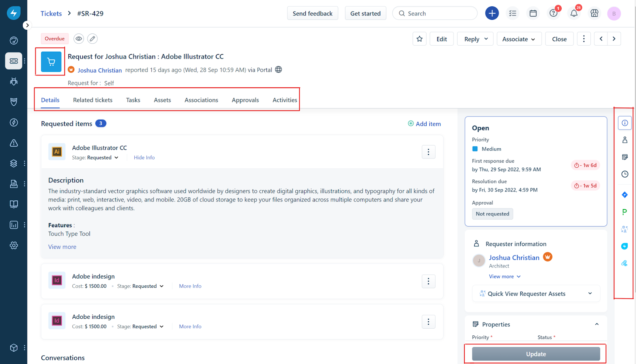Switch to the Tasks tab
636x364 pixels.
pyautogui.click(x=133, y=100)
